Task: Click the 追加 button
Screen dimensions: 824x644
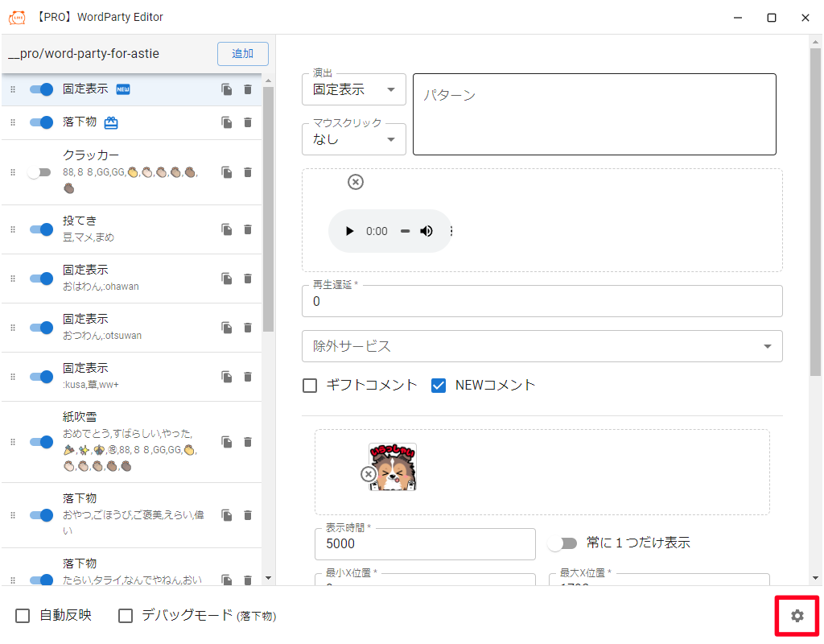Action: click(x=242, y=54)
